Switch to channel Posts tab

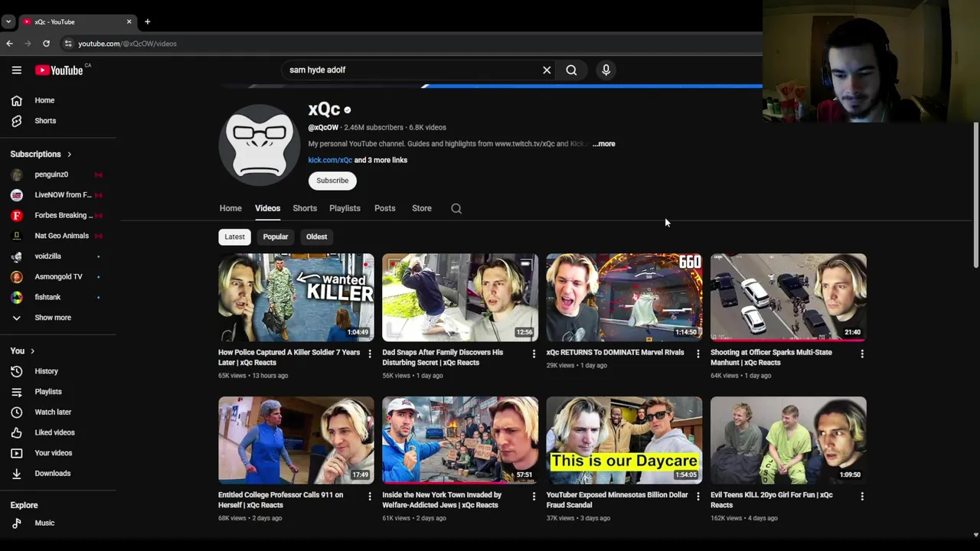[384, 208]
